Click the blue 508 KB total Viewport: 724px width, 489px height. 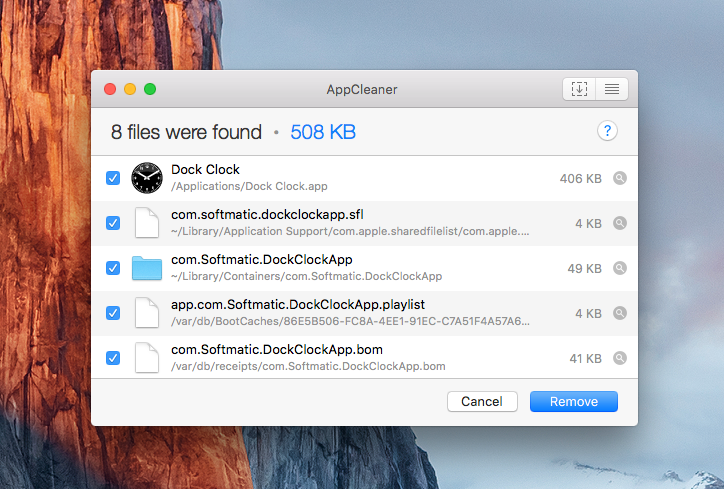pyautogui.click(x=323, y=132)
